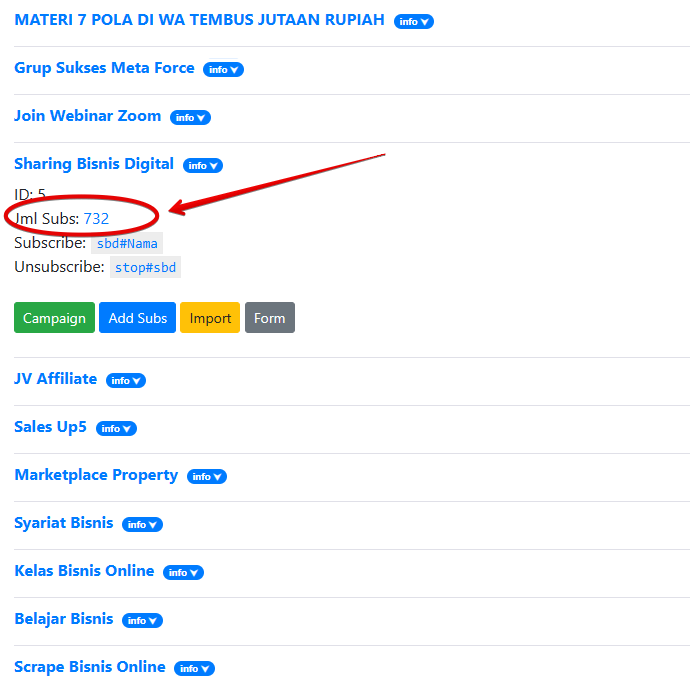Open the 732 subscribers count link
Image resolution: width=690 pixels, height=688 pixels.
click(x=96, y=218)
